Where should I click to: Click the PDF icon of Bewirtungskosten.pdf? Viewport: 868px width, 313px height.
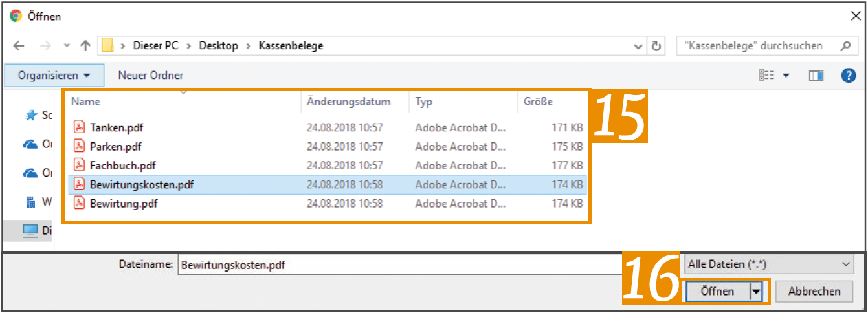(x=80, y=184)
